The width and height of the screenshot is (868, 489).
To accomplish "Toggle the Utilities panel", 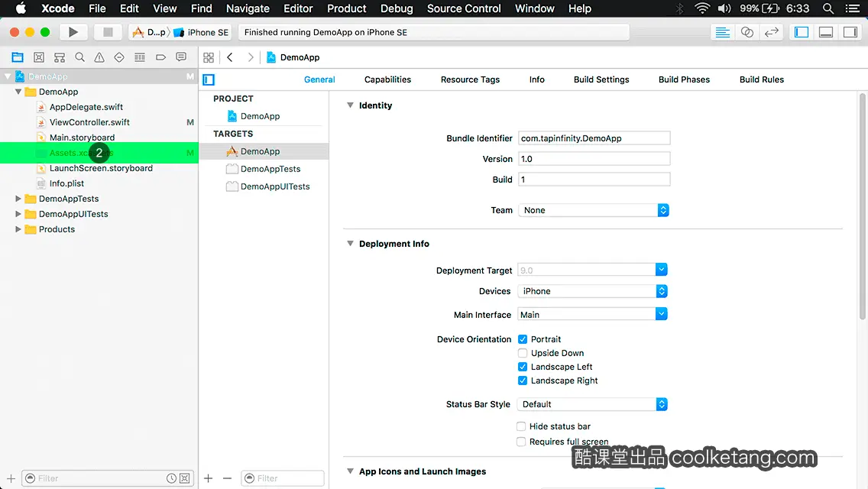I will tap(850, 32).
